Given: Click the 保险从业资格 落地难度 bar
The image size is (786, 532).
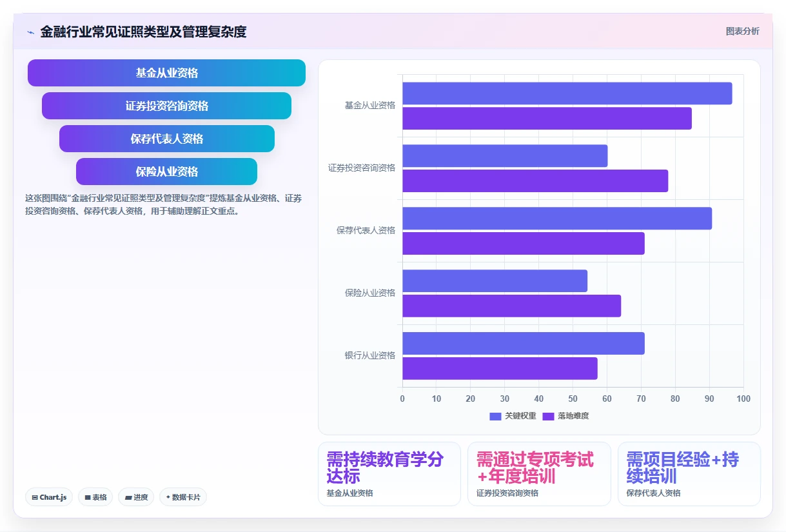Looking at the screenshot, I should click(x=511, y=306).
